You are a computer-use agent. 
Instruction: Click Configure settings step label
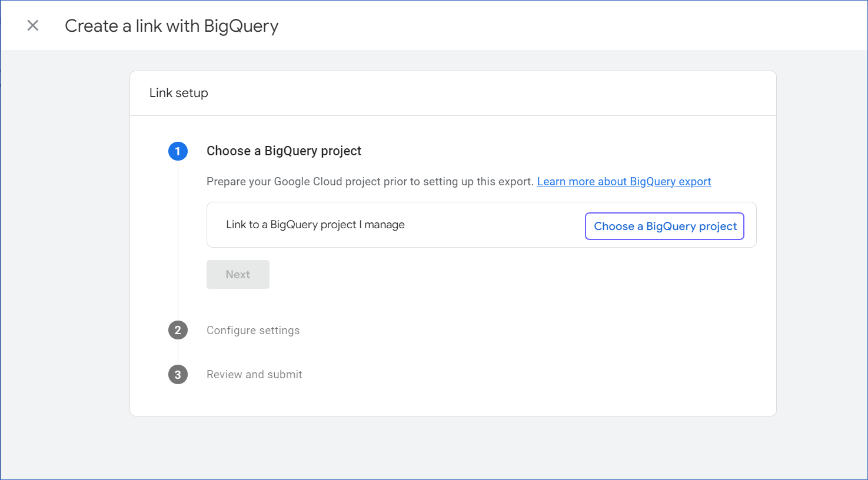tap(253, 331)
